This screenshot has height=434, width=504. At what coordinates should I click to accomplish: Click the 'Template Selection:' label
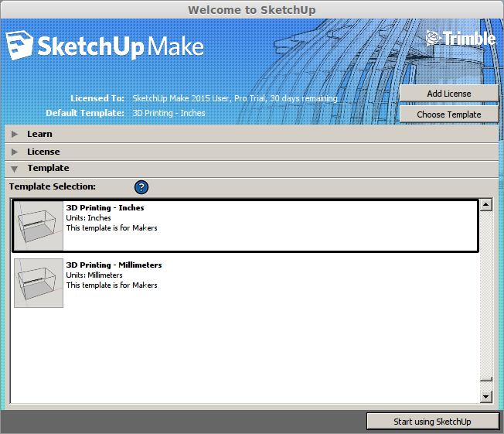tap(53, 186)
